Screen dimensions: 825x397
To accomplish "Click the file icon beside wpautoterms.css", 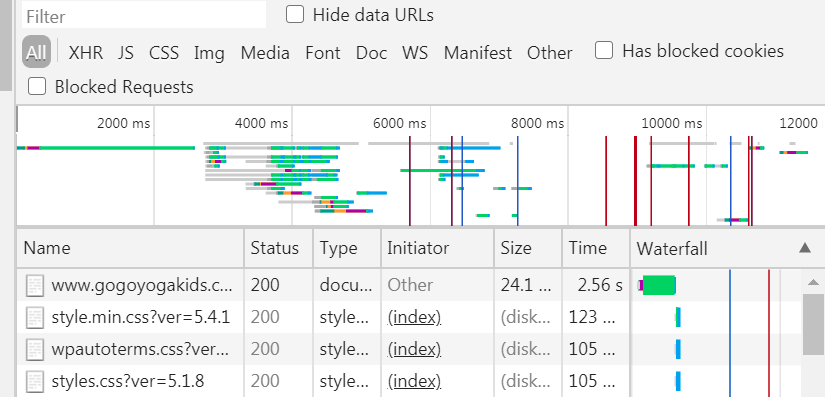I will click(35, 349).
